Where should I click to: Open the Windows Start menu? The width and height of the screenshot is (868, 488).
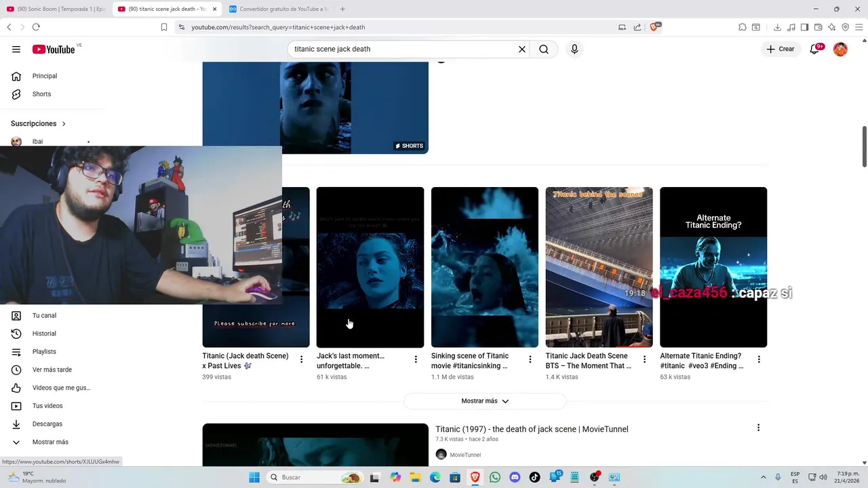(x=254, y=477)
